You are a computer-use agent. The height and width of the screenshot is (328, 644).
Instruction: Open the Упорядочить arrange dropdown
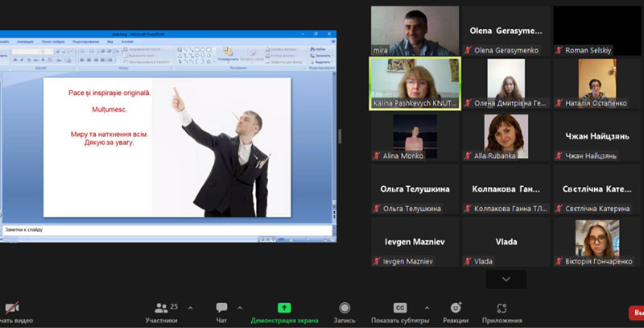tap(229, 55)
